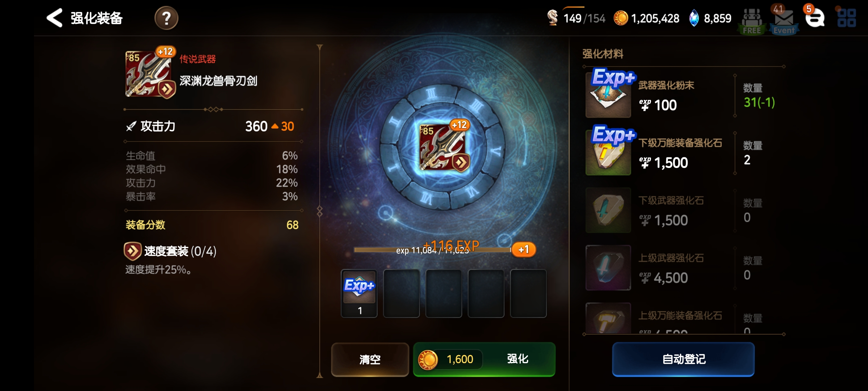Click the exp progress bar
This screenshot has width=868, height=391.
click(433, 250)
